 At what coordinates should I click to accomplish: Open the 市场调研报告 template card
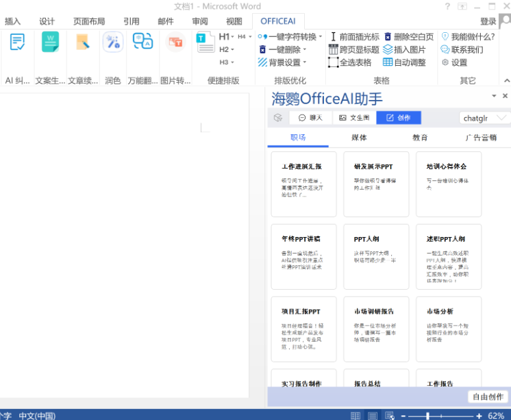(x=376, y=329)
